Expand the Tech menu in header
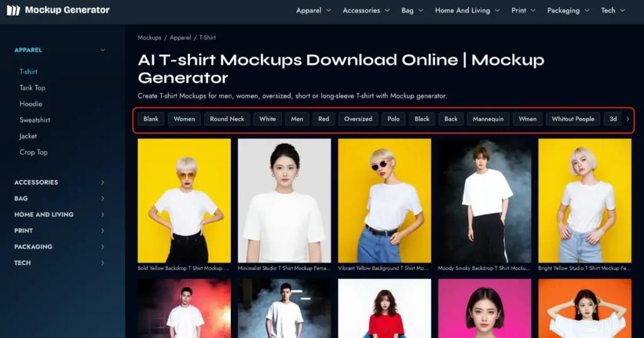This screenshot has width=644, height=338. click(x=613, y=11)
